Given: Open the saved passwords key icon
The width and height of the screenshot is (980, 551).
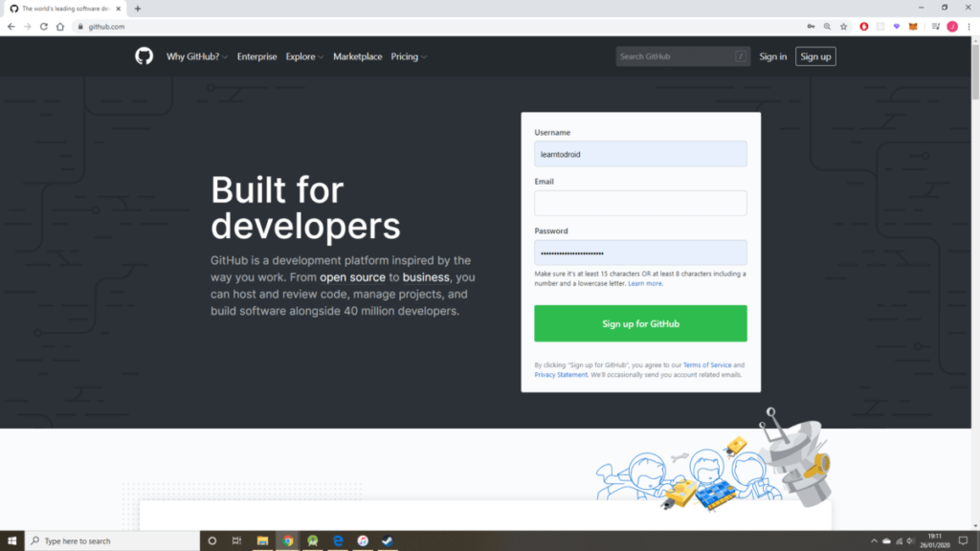Looking at the screenshot, I should click(x=812, y=27).
